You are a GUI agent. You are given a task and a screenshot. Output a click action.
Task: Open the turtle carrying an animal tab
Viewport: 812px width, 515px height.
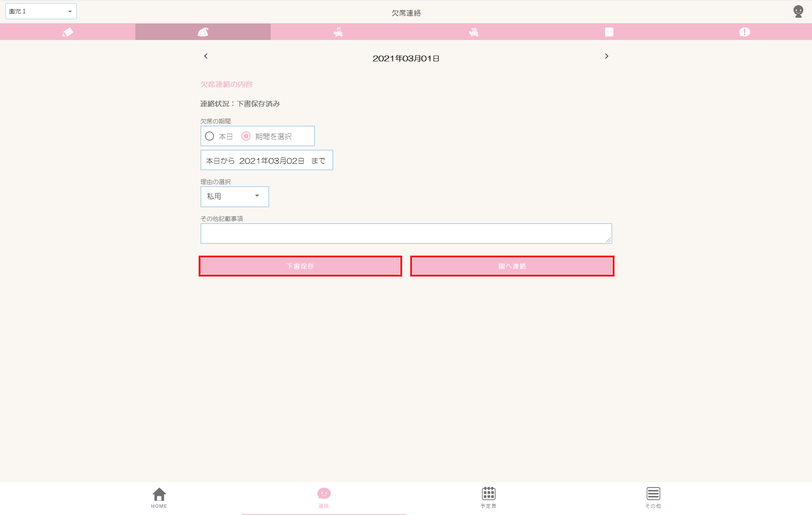[338, 32]
